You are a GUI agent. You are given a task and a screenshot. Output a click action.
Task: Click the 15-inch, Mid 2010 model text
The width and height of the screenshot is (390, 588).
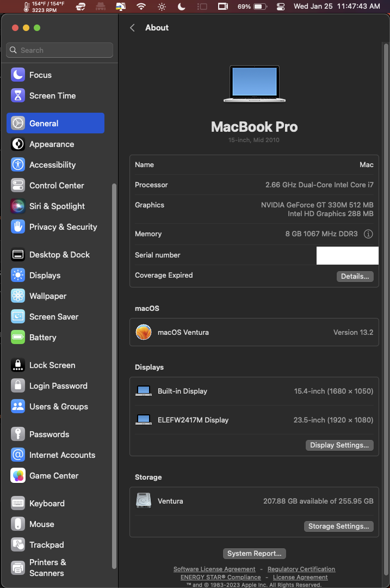pyautogui.click(x=254, y=140)
